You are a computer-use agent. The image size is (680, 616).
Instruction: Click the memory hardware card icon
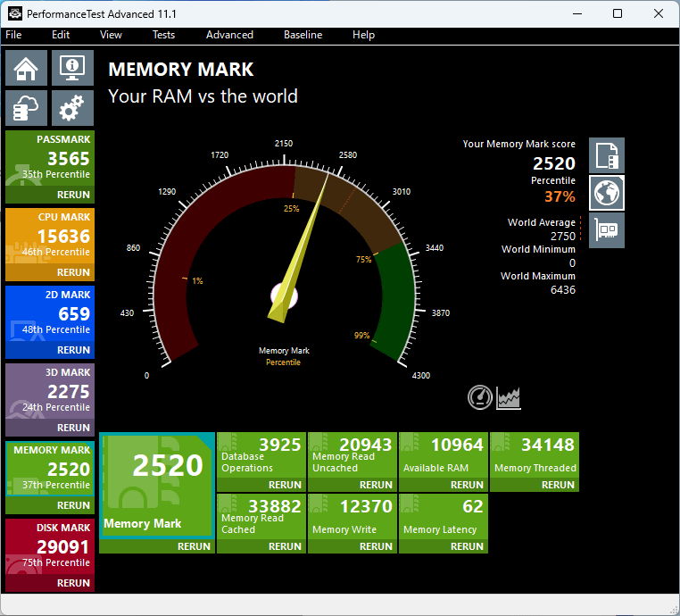click(607, 229)
